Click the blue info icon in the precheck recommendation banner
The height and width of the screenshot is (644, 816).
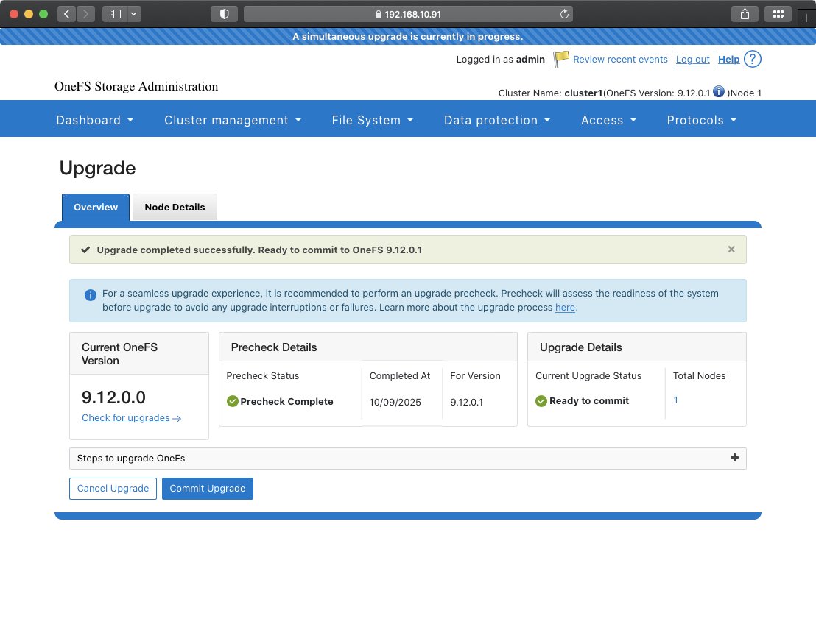(91, 294)
